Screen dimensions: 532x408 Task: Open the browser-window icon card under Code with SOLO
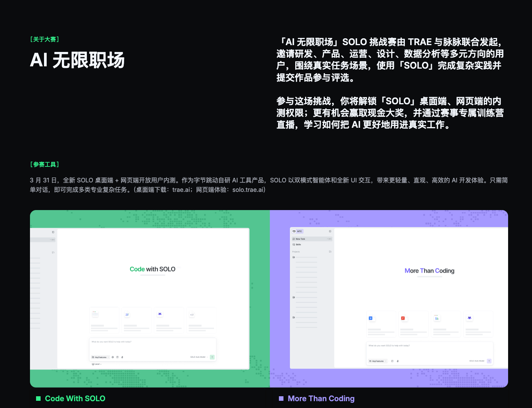pos(104,320)
